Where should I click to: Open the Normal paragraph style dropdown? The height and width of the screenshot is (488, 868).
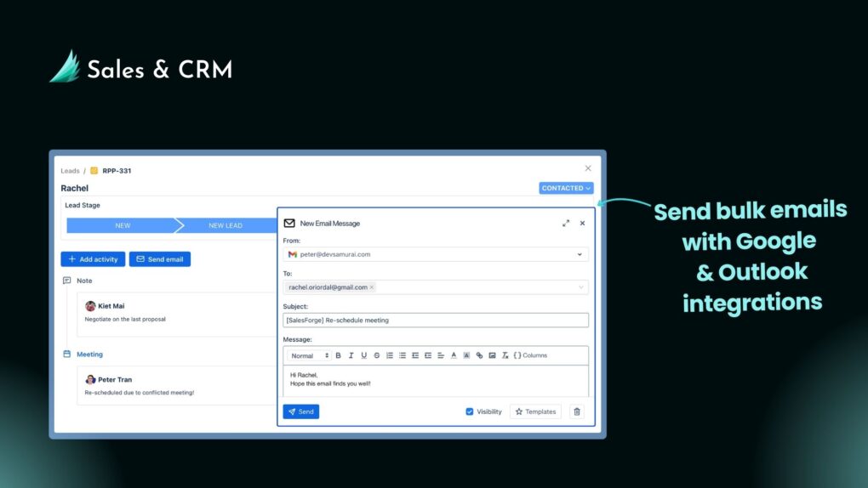pos(310,355)
